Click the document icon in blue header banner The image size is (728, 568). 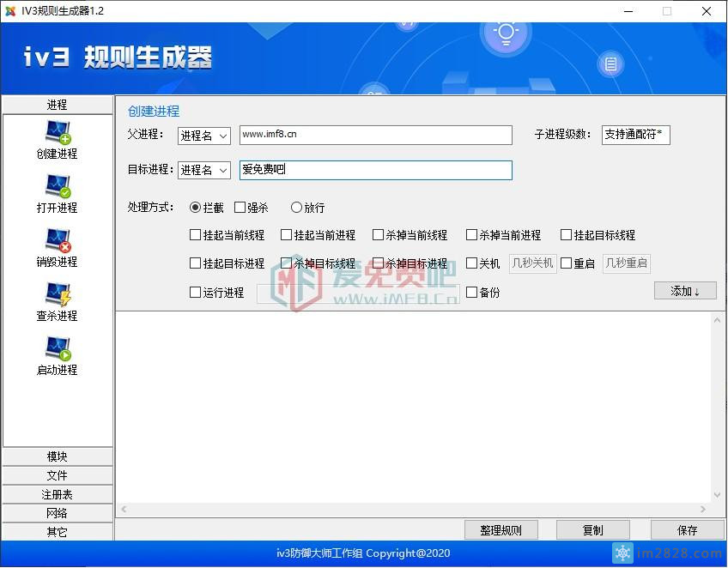pyautogui.click(x=610, y=63)
